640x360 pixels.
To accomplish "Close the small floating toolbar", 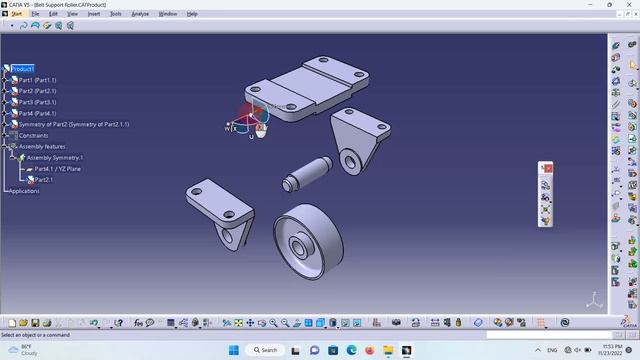I will pos(548,168).
